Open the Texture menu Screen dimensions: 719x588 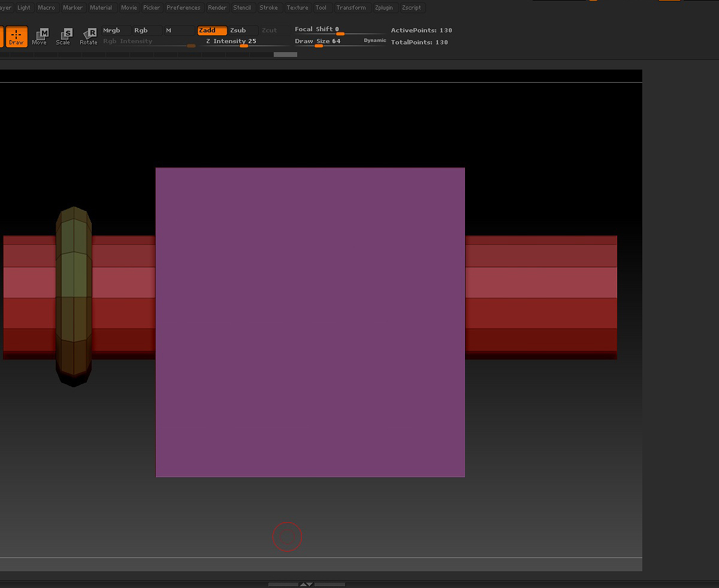coord(297,8)
